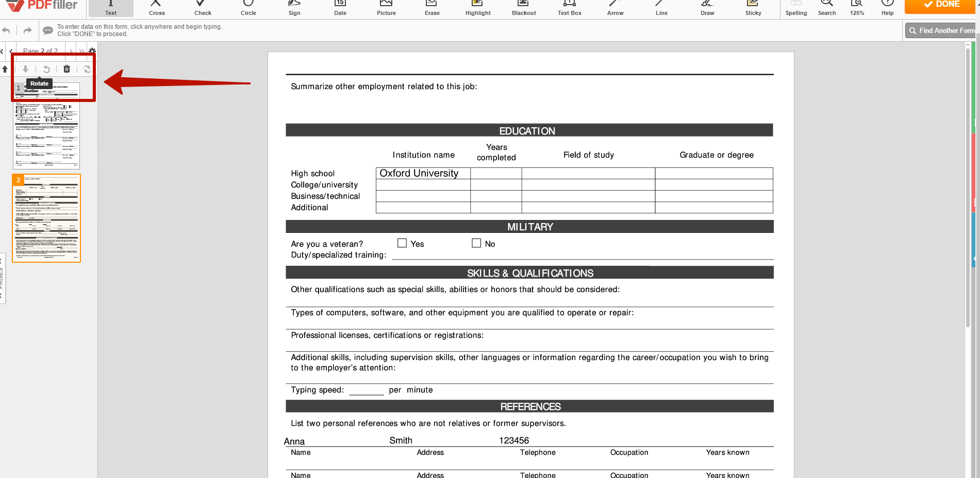Toggle the Spelling check switch
Image resolution: width=980 pixels, height=478 pixels.
[x=796, y=3]
